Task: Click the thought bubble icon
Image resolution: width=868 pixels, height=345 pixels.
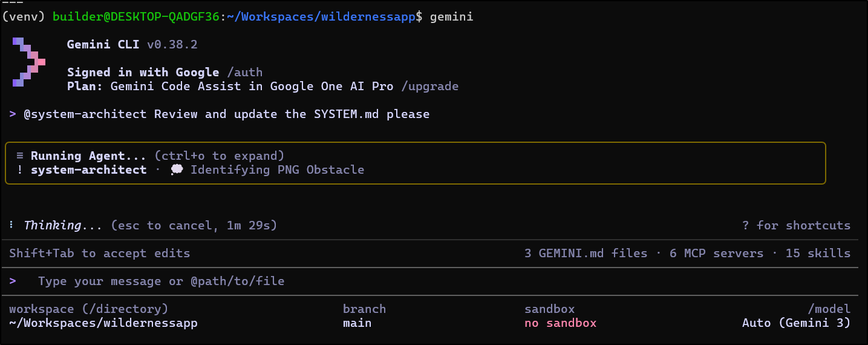Action: 177,169
